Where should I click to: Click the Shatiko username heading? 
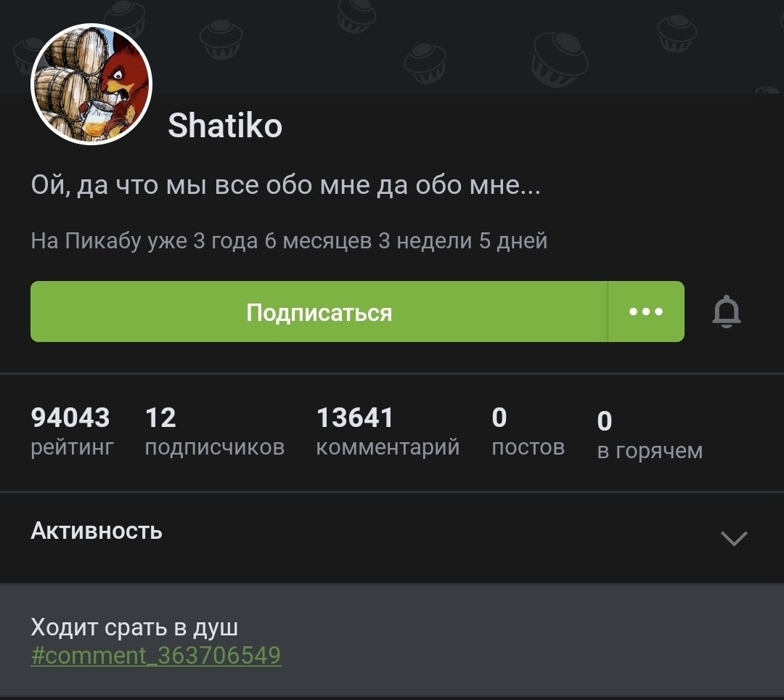225,125
